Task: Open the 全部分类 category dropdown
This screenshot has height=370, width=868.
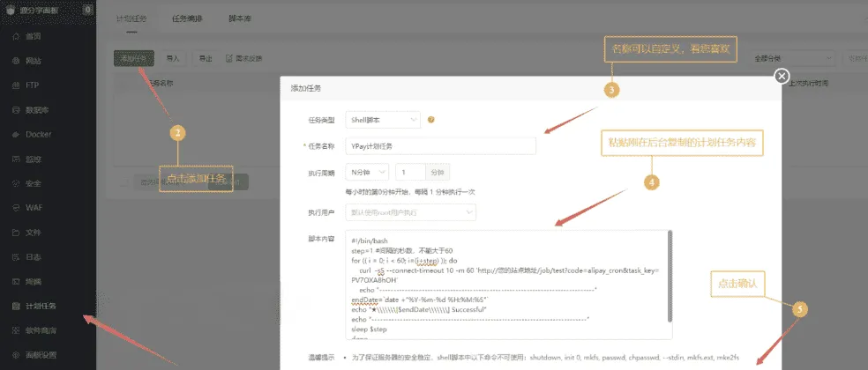Action: pos(792,58)
